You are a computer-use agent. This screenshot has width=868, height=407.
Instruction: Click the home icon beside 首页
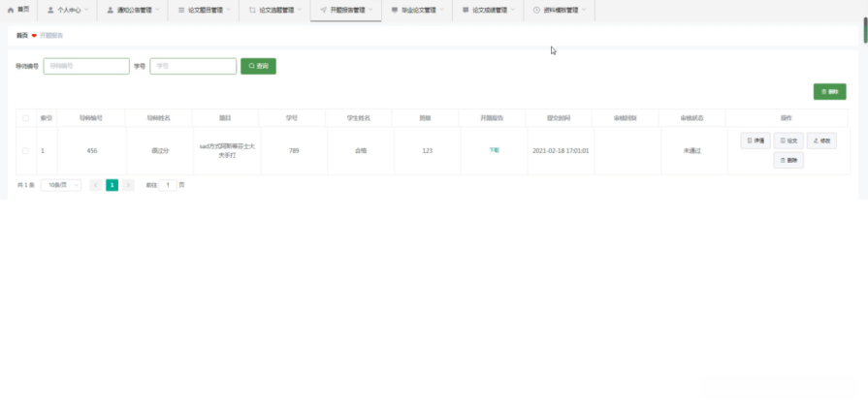10,10
